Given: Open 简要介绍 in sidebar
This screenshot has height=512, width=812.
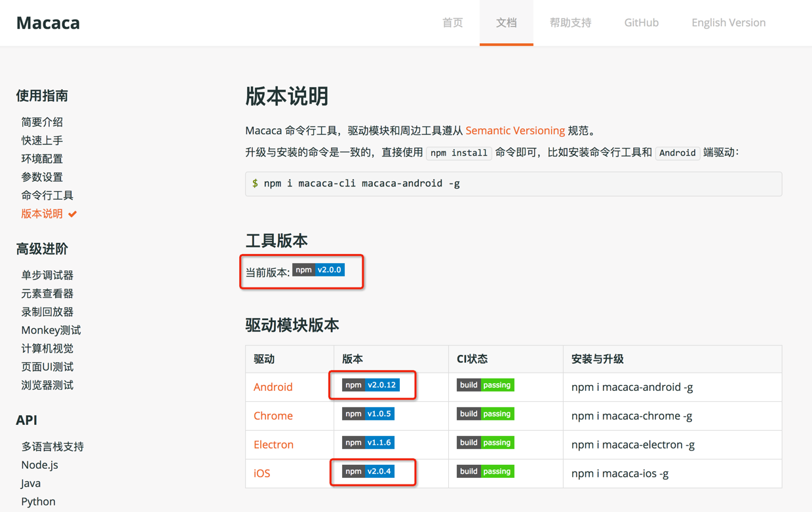Looking at the screenshot, I should tap(42, 122).
